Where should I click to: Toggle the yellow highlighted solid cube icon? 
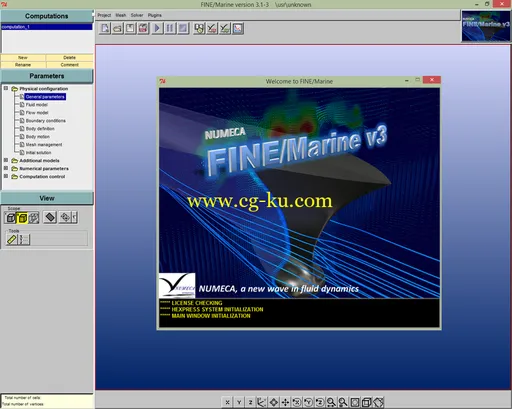(x=22, y=218)
